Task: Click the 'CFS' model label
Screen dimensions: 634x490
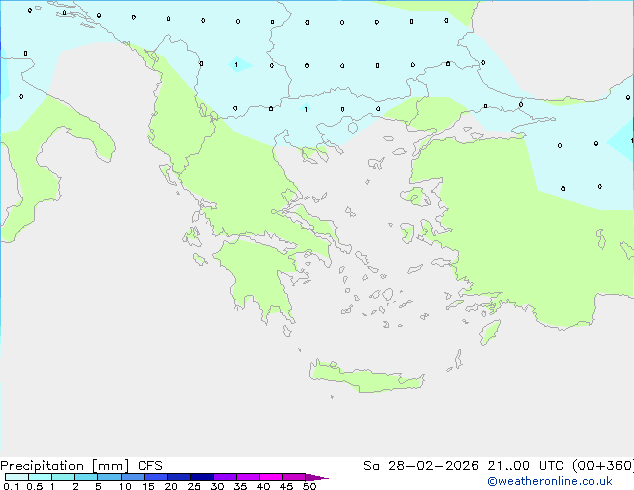Action: tap(150, 466)
